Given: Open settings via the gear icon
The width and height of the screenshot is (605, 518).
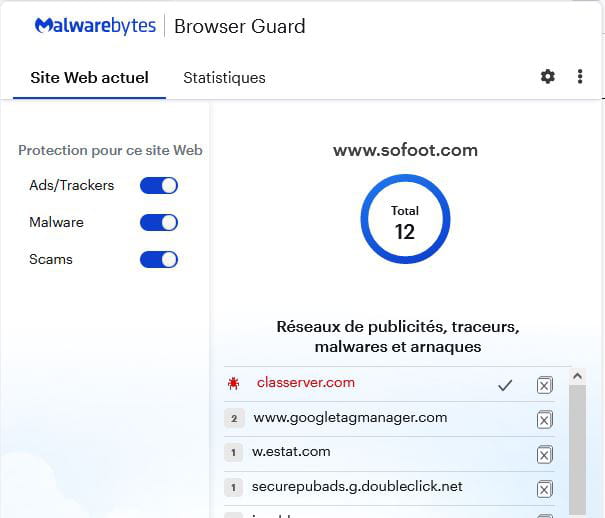Looking at the screenshot, I should pos(548,76).
